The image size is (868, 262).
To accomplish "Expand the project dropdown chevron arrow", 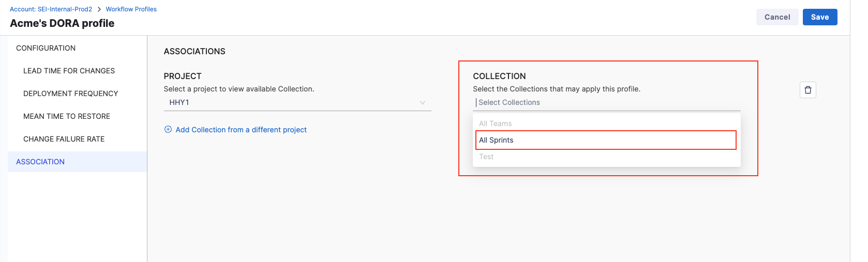I will tap(422, 103).
